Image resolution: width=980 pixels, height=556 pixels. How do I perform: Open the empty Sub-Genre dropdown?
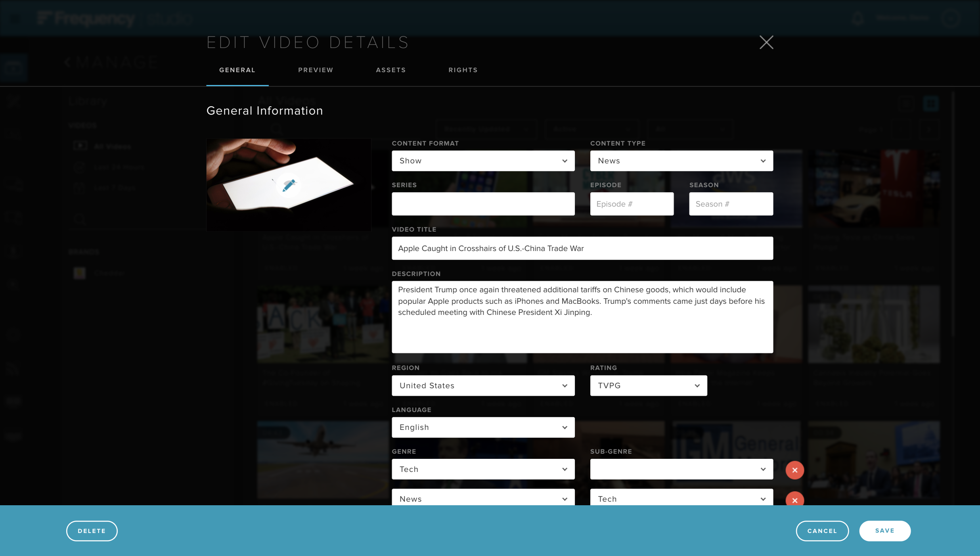click(x=681, y=469)
